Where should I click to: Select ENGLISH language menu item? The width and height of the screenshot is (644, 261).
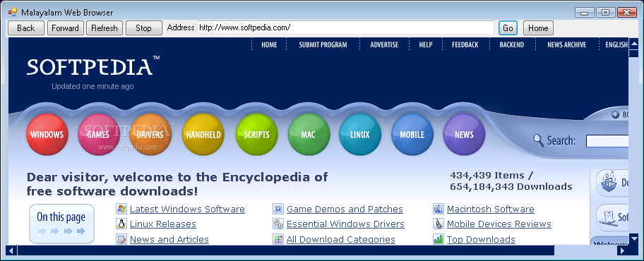pos(616,44)
